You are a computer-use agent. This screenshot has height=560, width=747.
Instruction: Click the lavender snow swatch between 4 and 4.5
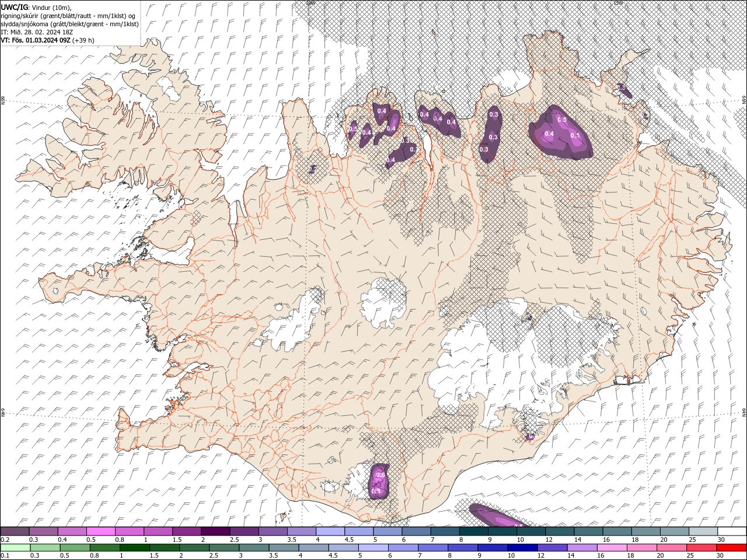click(x=330, y=531)
